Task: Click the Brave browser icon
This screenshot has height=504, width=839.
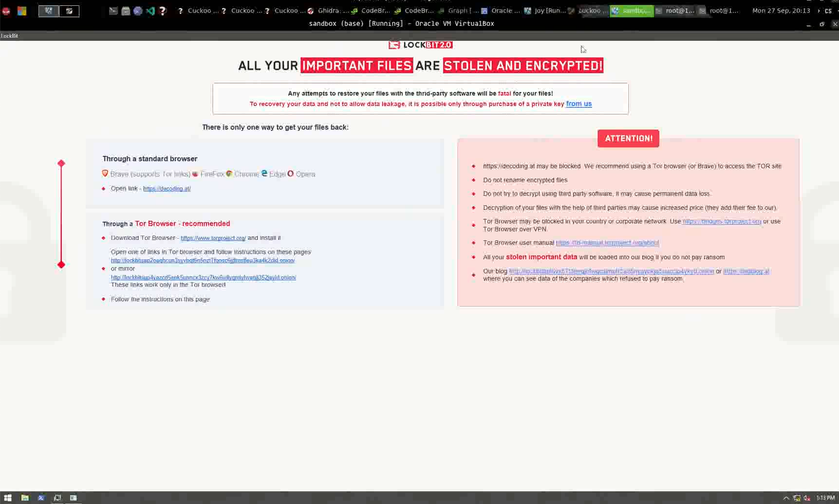Action: pos(105,174)
